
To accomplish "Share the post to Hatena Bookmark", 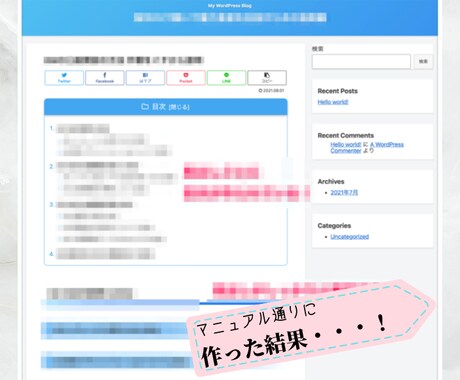I will [x=145, y=78].
